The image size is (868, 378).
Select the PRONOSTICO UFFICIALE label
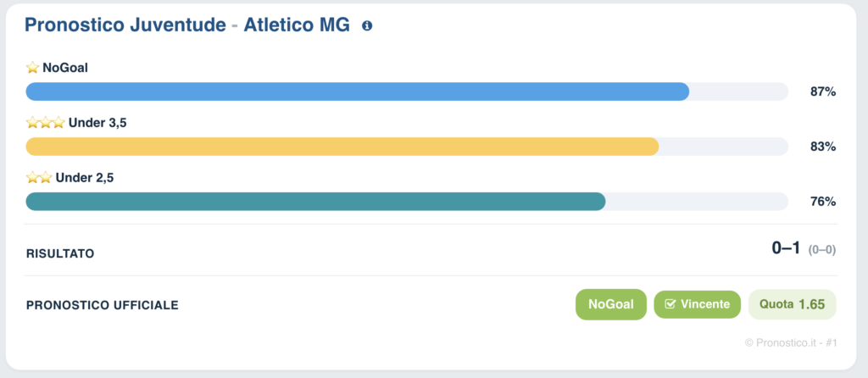click(x=103, y=305)
